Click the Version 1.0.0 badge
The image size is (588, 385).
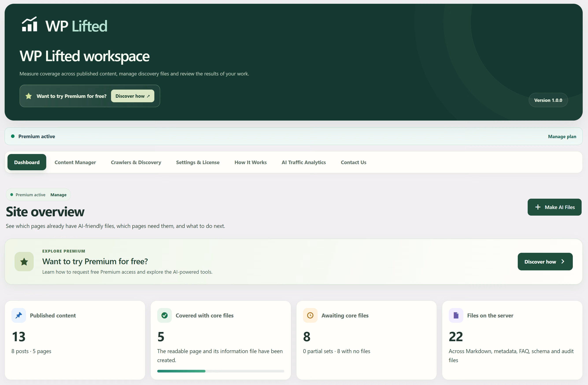[x=548, y=100]
